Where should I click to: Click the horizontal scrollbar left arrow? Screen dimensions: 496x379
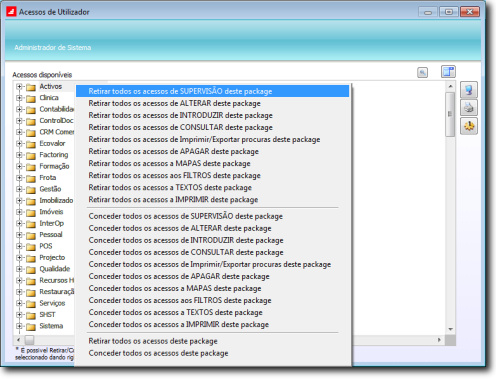[19, 340]
